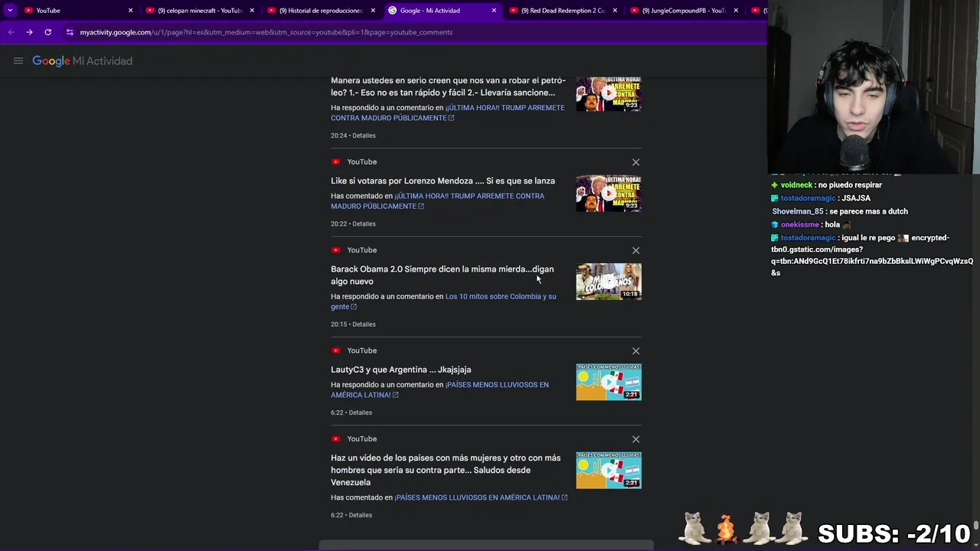Open Trump arremete video link under 20:24 entry

(448, 113)
